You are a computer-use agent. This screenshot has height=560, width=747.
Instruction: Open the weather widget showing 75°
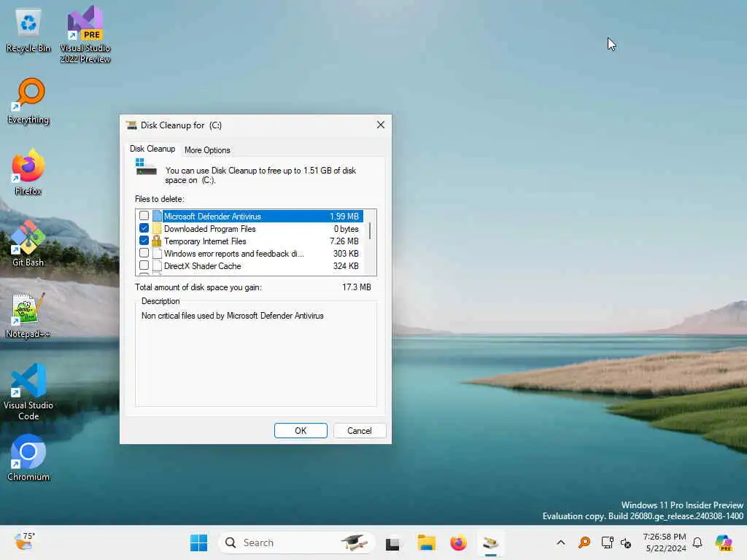(x=24, y=542)
